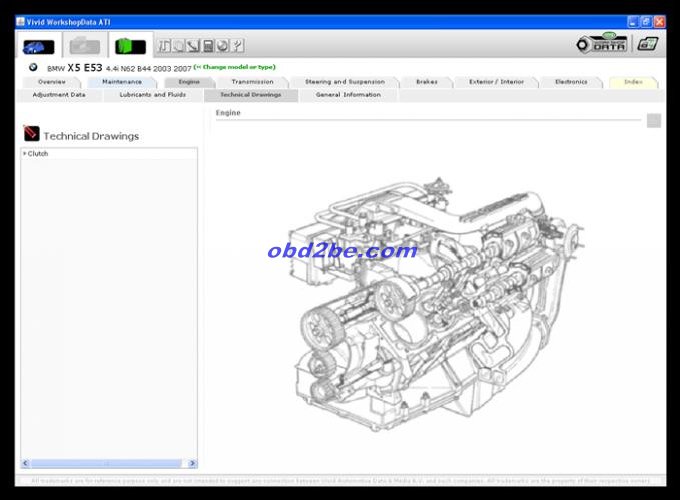Open the Exterior / Interior tab
Viewport: 680px width, 500px height.
tap(497, 82)
